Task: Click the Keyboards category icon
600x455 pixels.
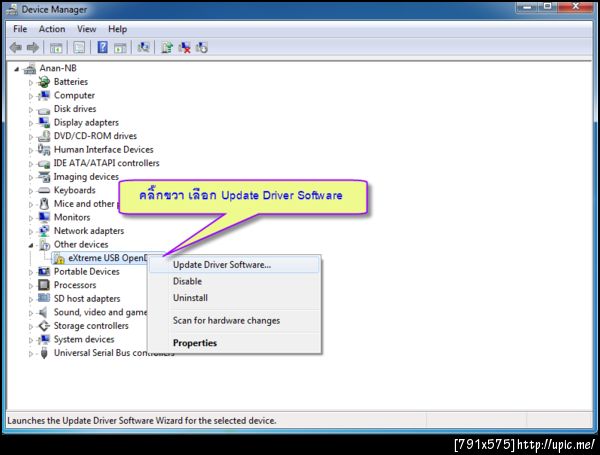Action: pyautogui.click(x=44, y=191)
